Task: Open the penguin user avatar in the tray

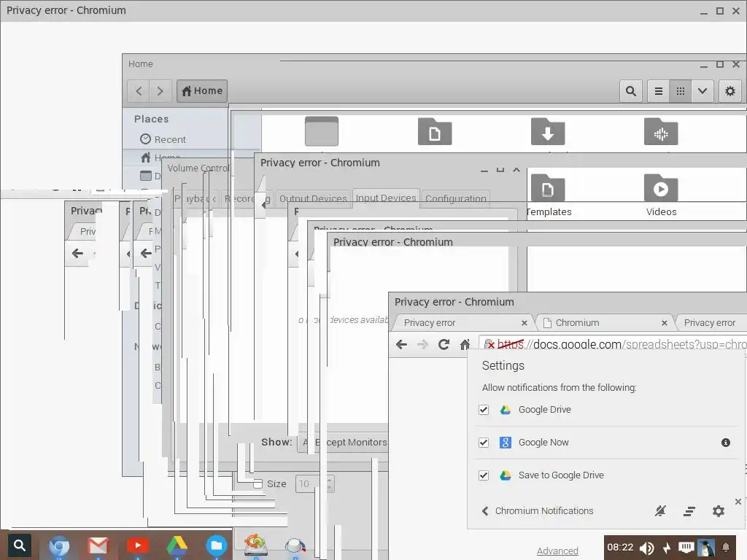Action: pos(706,548)
